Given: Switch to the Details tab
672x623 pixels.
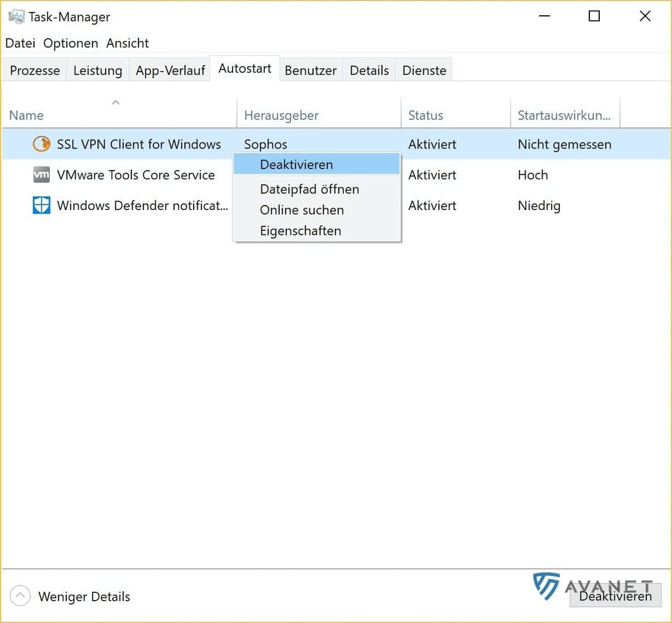Looking at the screenshot, I should pyautogui.click(x=369, y=70).
